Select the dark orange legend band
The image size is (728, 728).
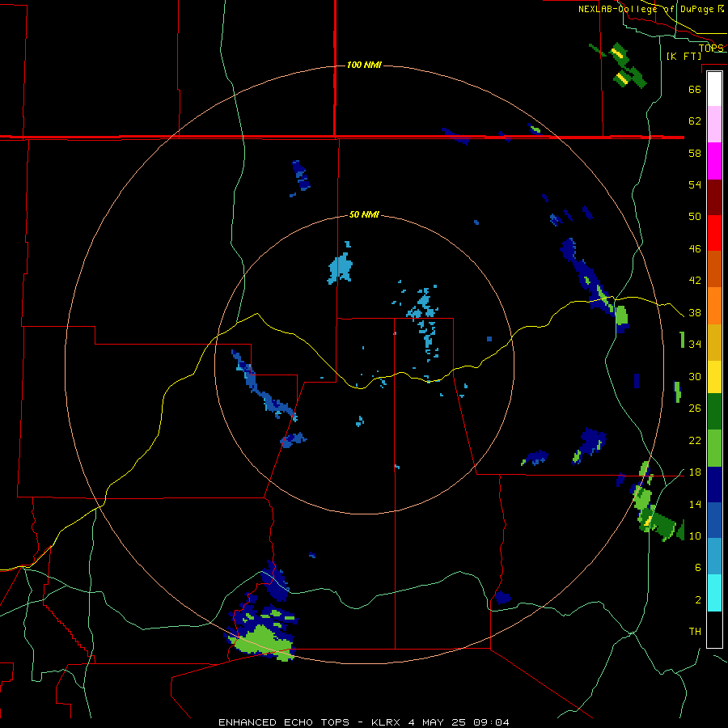(x=714, y=269)
